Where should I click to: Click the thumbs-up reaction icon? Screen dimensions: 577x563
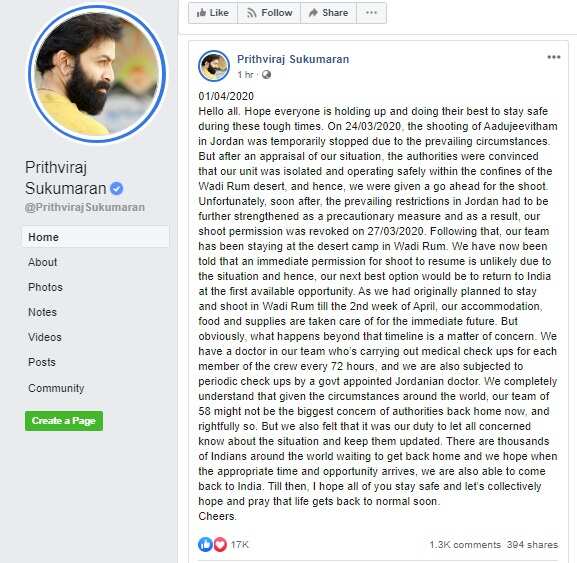[205, 544]
